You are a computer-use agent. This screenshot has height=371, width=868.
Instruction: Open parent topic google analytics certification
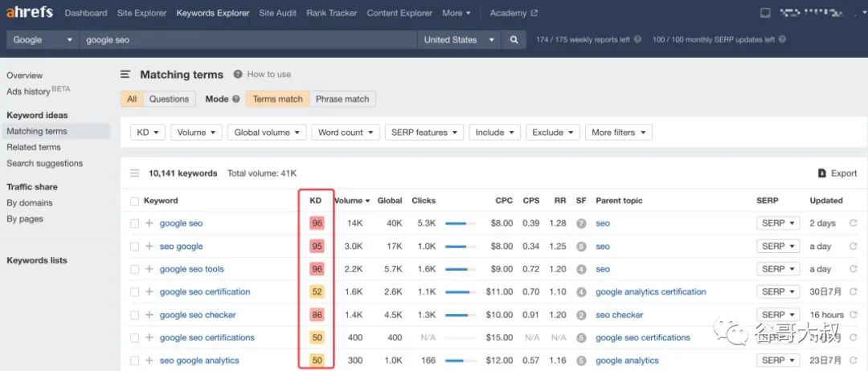click(651, 292)
